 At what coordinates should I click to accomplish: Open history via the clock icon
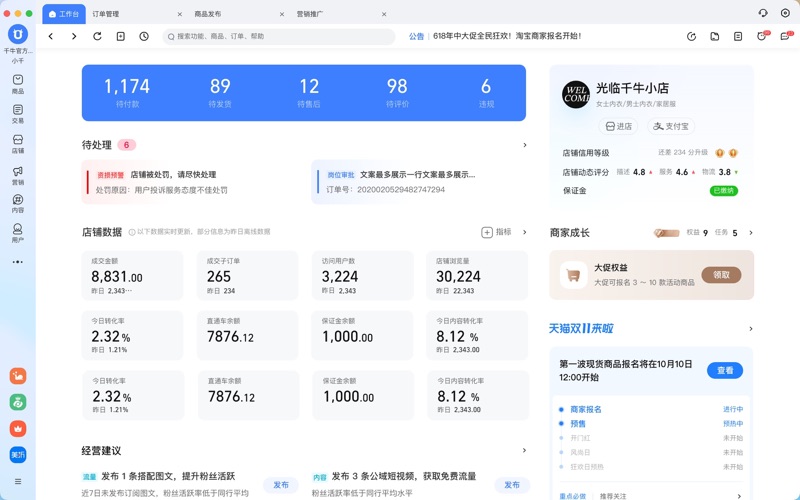pos(144,36)
